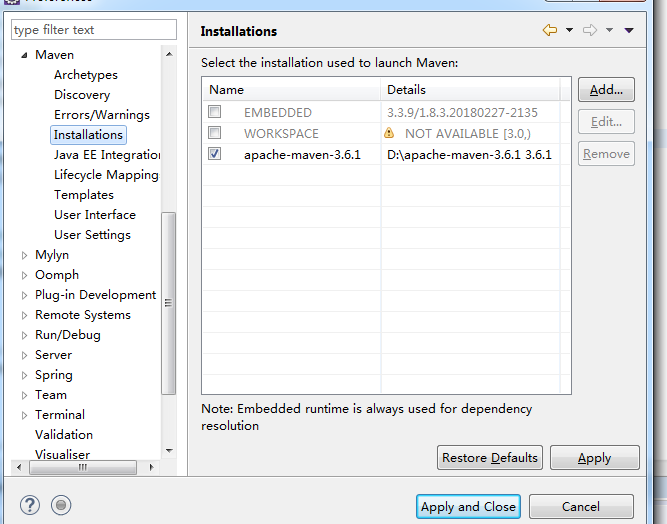Click the tree scroll left arrow
The image size is (667, 524).
pyautogui.click(x=19, y=467)
